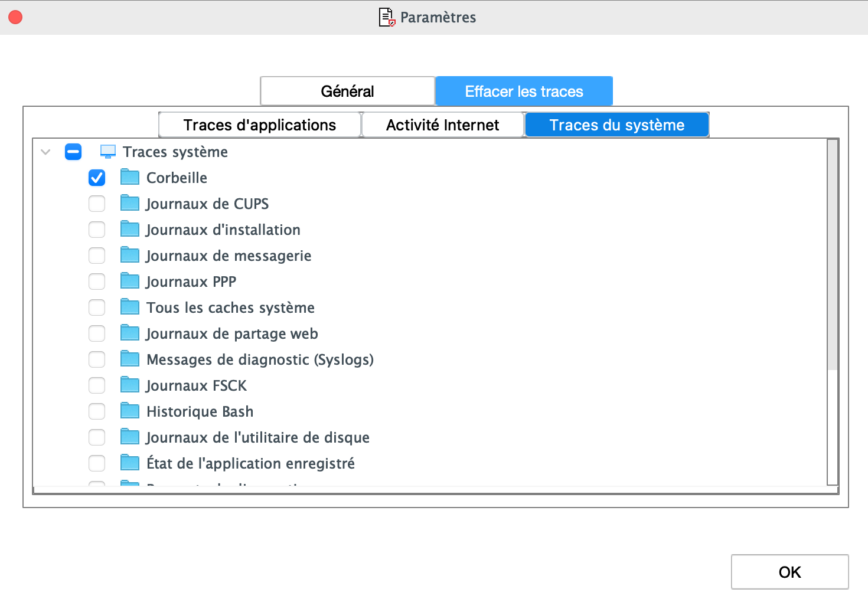Viewport: 868px width, 612px height.
Task: Select État de l'application enregistré label
Action: tap(250, 463)
